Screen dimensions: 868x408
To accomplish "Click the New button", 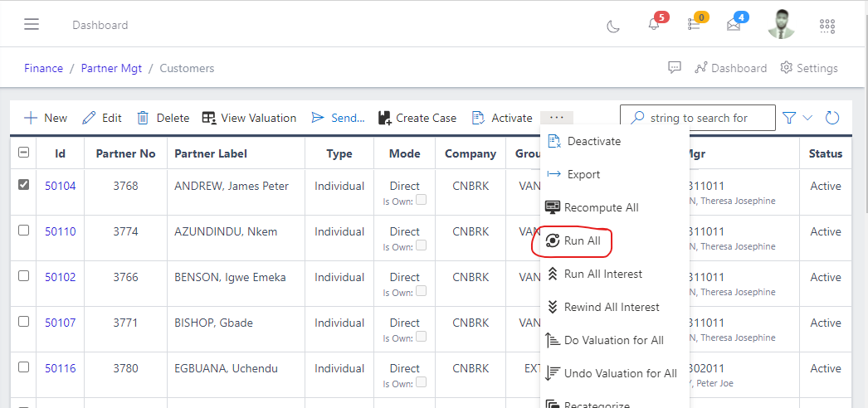I will click(46, 118).
